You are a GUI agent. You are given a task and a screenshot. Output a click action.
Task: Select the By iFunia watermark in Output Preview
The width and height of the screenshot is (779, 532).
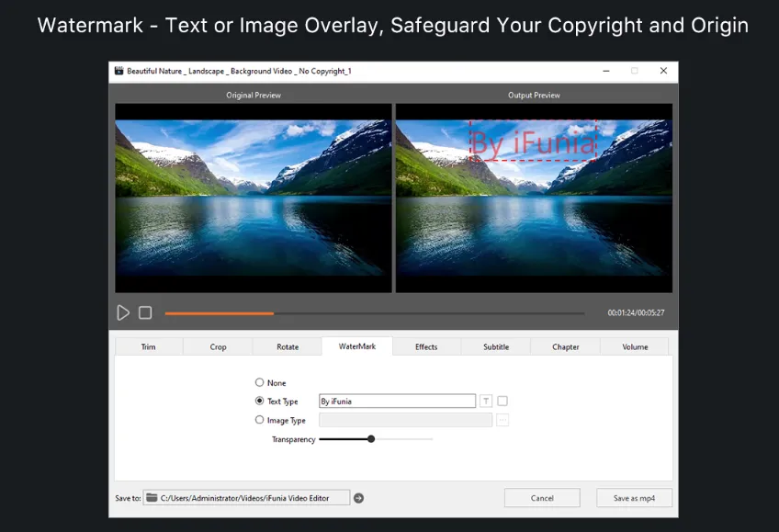(533, 141)
